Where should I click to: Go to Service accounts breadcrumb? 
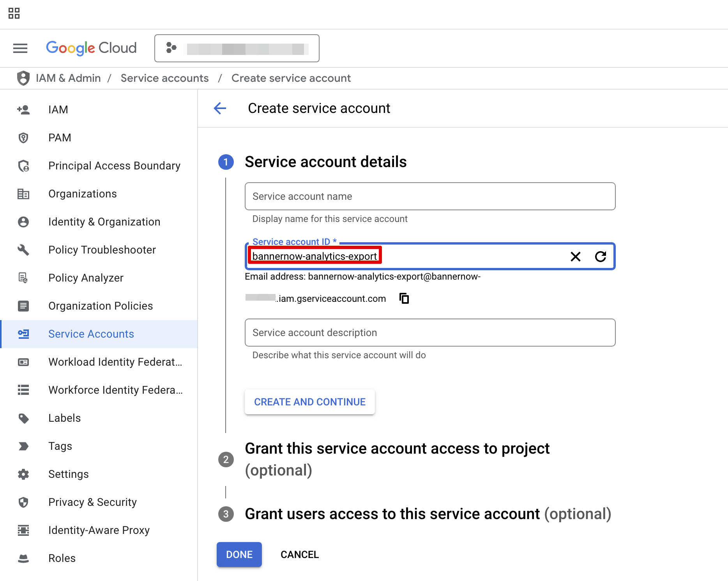click(x=164, y=78)
